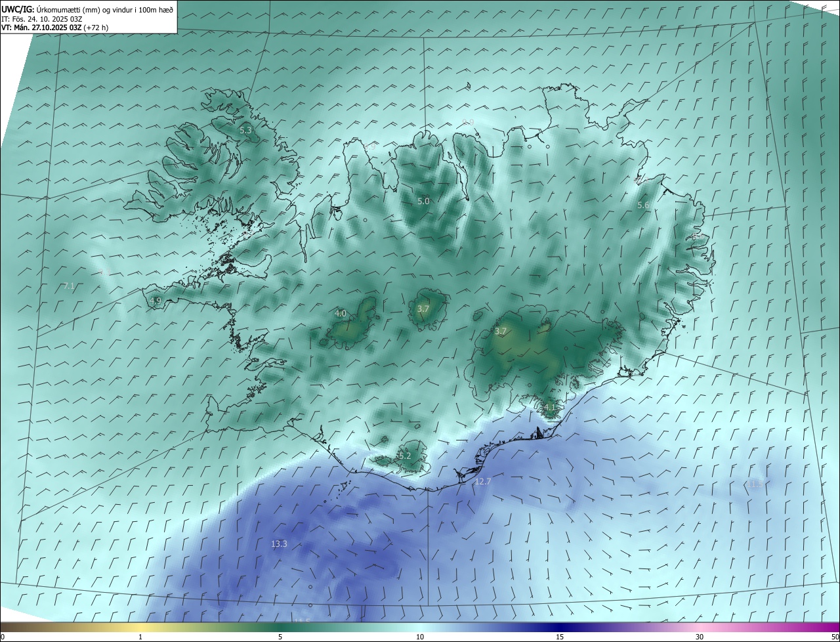The width and height of the screenshot is (840, 642).
Task: Click the colour scale tick label '30'
Action: click(700, 637)
